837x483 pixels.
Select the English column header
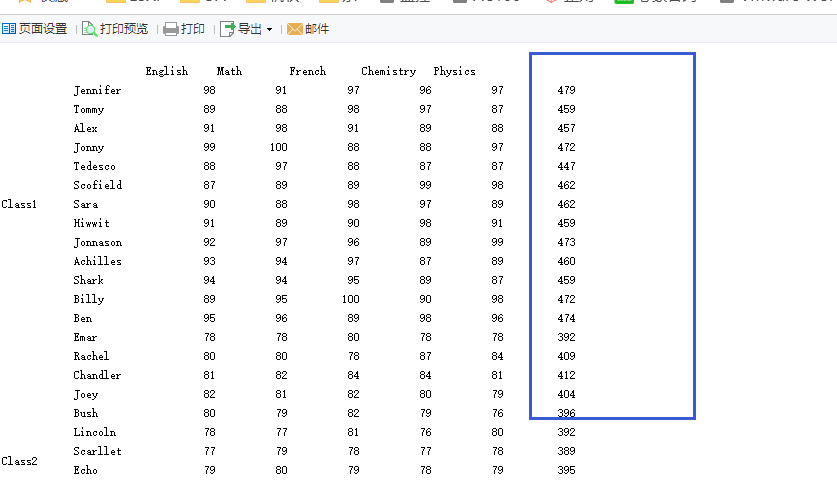click(166, 71)
